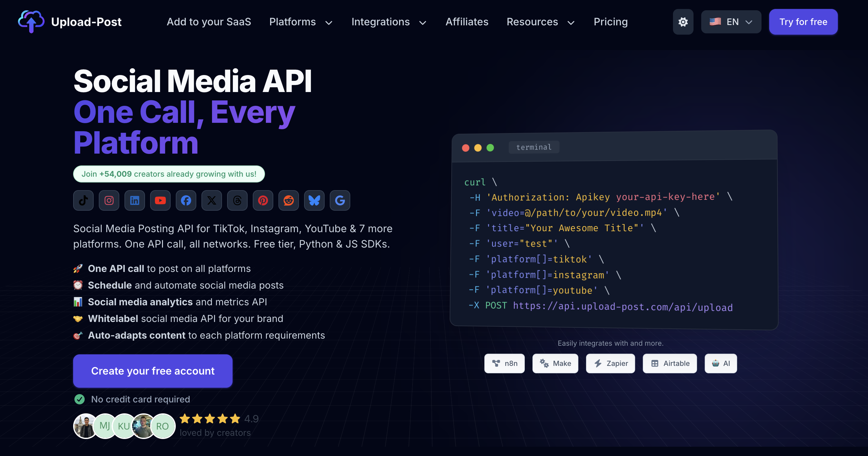Select the Threads platform icon
868x456 pixels.
(237, 200)
